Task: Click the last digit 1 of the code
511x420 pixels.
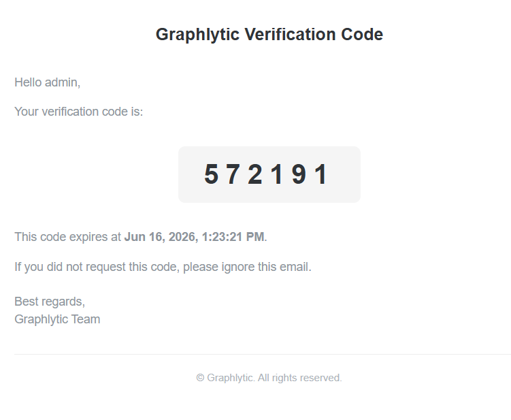Action: click(x=322, y=174)
